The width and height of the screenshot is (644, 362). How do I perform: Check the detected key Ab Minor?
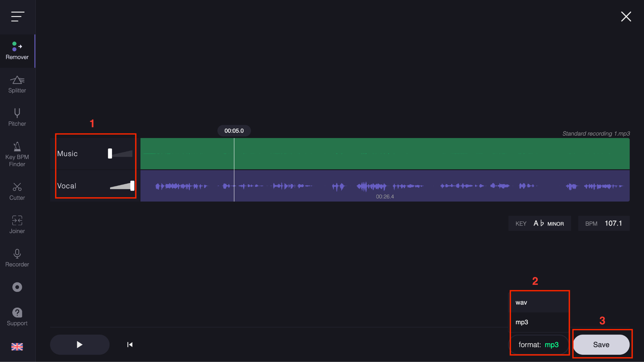tap(539, 223)
